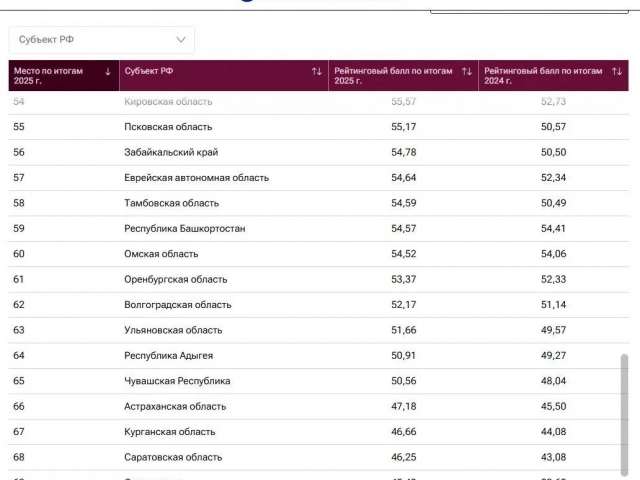Click rank number 55
The width and height of the screenshot is (640, 480).
[x=19, y=127]
